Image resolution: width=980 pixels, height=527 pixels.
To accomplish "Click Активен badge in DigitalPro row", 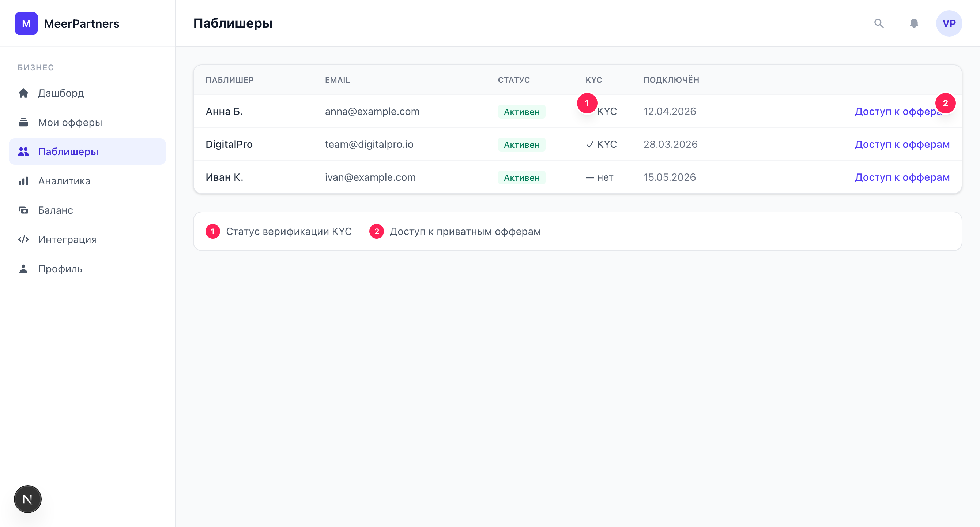I will (x=521, y=145).
